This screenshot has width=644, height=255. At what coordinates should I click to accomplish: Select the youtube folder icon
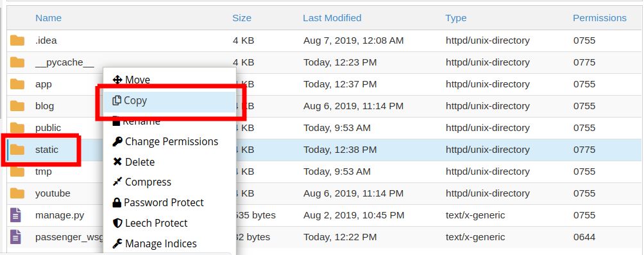click(17, 193)
